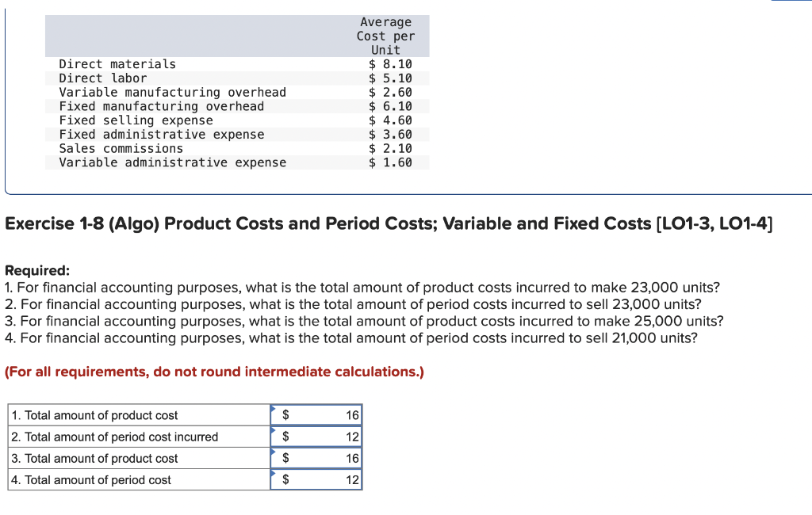The height and width of the screenshot is (515, 812).
Task: Click the blue marker on the fourth answer field
Action: coord(275,474)
